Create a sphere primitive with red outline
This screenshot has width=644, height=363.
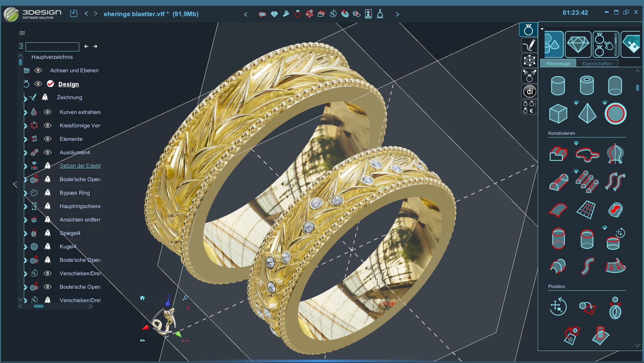tap(615, 114)
